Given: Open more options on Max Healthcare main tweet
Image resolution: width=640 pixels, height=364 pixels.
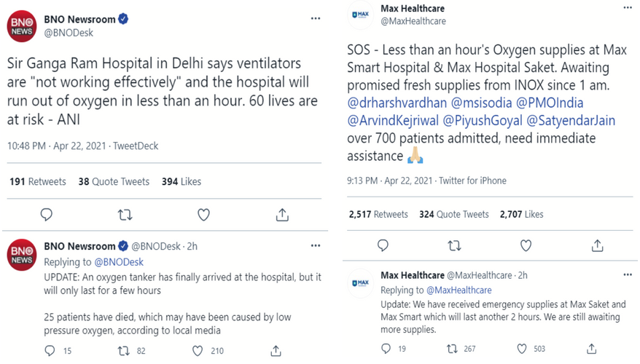Looking at the screenshot, I should (x=628, y=8).
